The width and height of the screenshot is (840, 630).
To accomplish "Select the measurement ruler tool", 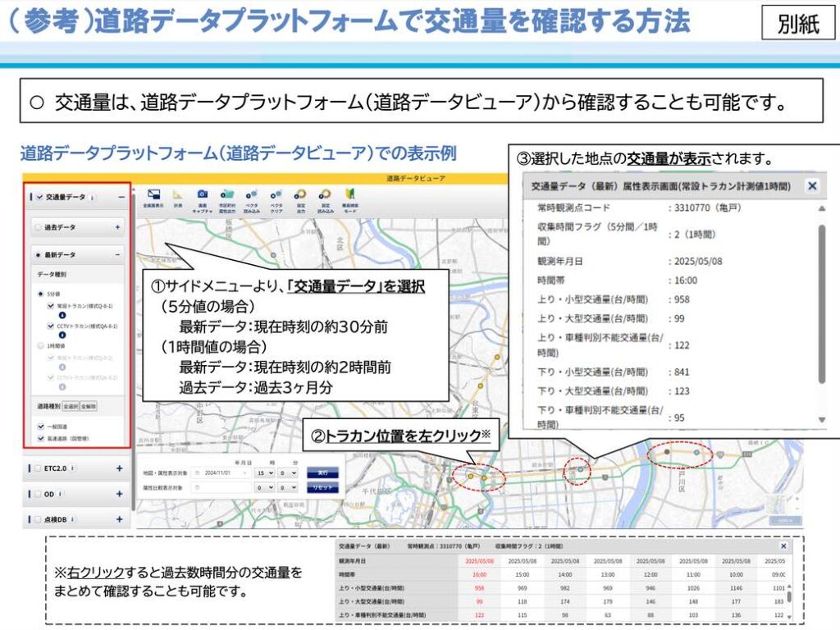I will coord(177,194).
